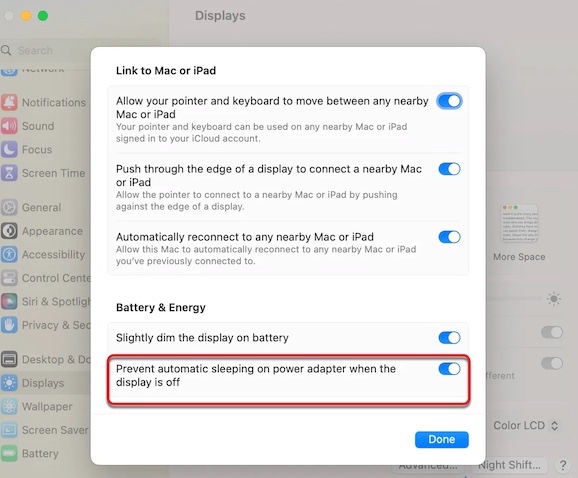This screenshot has width=578, height=478.
Task: Toggle Push through the edge of display
Action: click(449, 169)
